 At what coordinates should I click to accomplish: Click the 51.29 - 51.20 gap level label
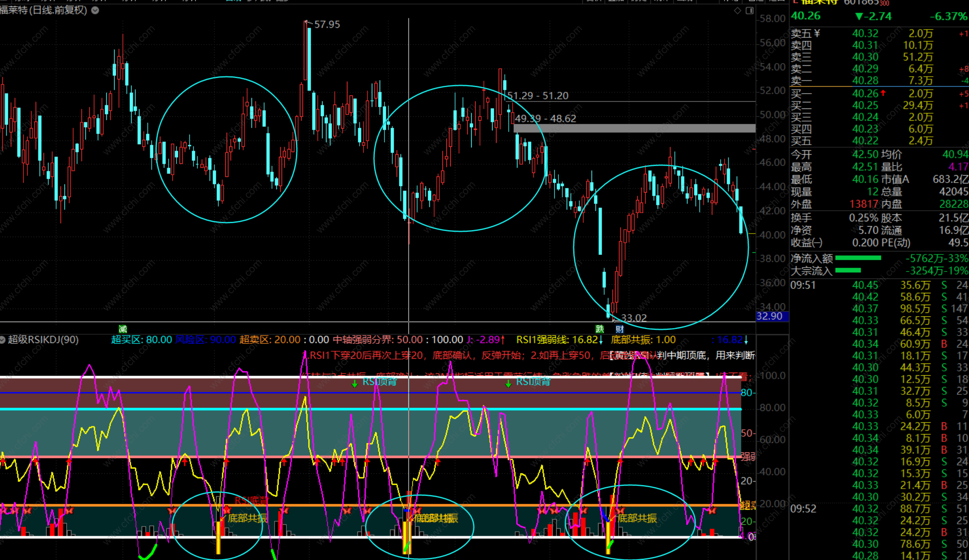pos(538,96)
